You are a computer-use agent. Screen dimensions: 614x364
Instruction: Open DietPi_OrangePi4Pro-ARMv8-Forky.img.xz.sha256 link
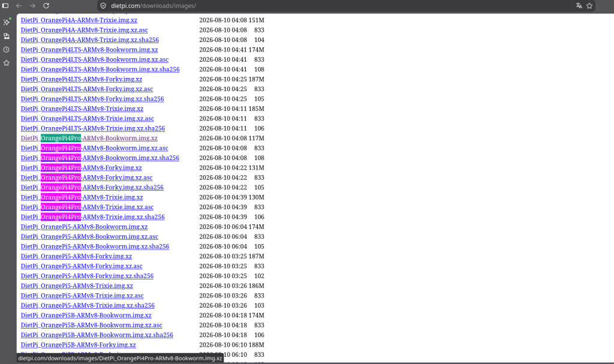click(x=92, y=187)
